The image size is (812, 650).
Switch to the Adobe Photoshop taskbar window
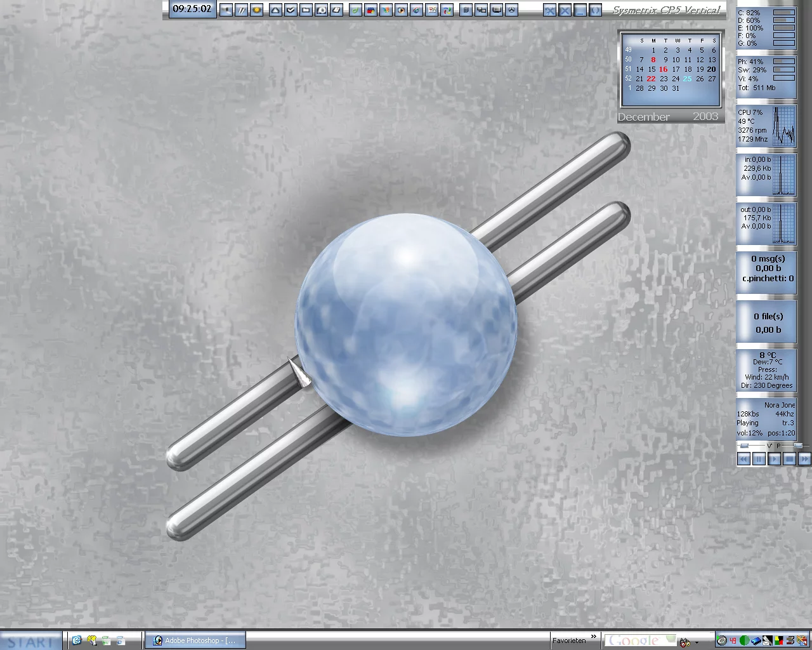[194, 640]
